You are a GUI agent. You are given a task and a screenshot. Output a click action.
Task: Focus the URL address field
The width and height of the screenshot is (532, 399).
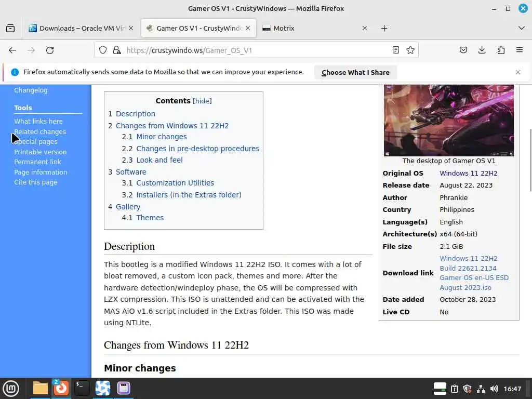pyautogui.click(x=256, y=50)
